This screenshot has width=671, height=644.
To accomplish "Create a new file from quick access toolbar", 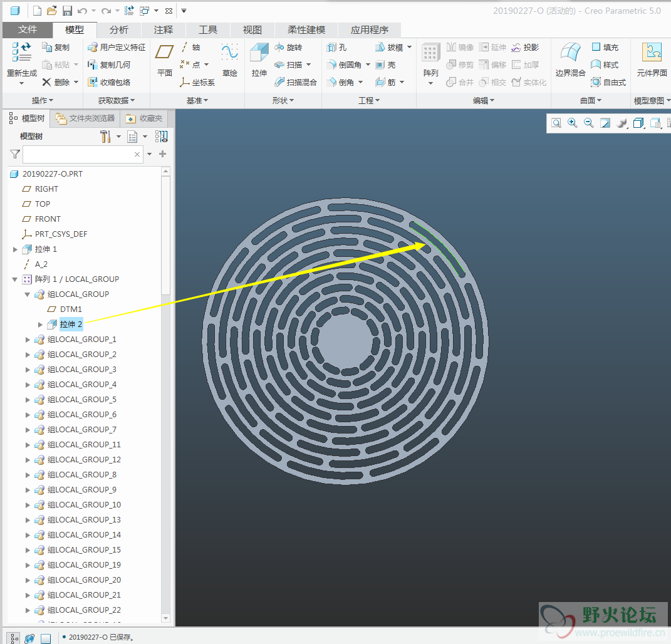I will [x=37, y=11].
